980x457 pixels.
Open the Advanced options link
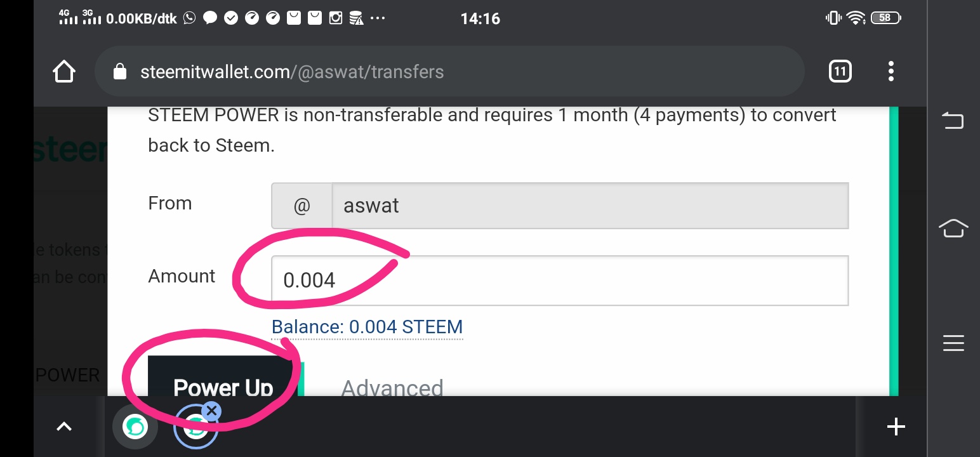tap(392, 387)
